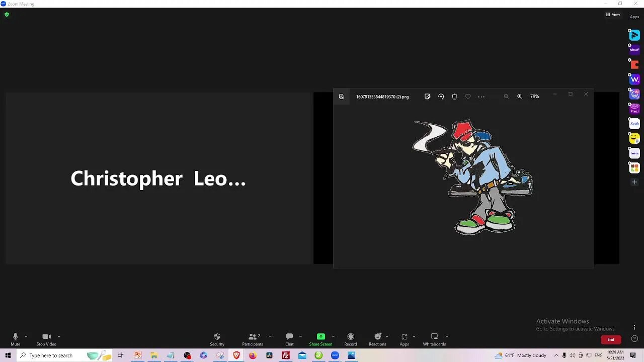Viewport: 644px width, 362px height.
Task: Open the Twine app in the sidebar
Action: tap(634, 153)
